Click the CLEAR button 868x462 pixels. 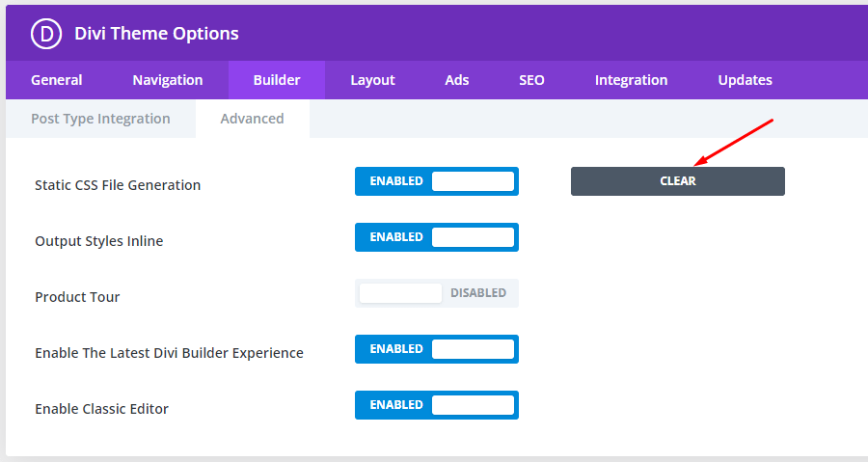678,181
